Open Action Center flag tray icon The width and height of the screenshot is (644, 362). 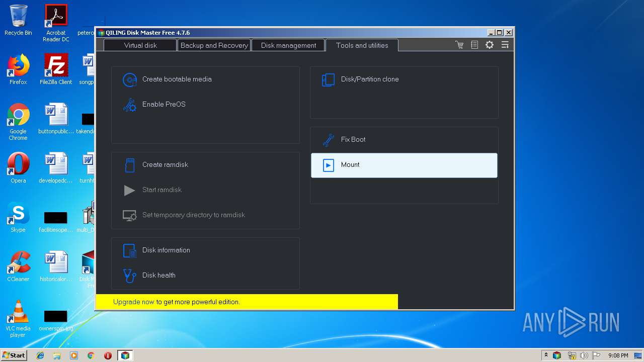click(596, 355)
